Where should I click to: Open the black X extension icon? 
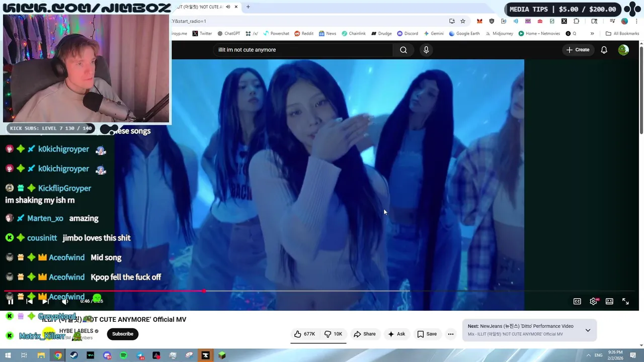[564, 21]
